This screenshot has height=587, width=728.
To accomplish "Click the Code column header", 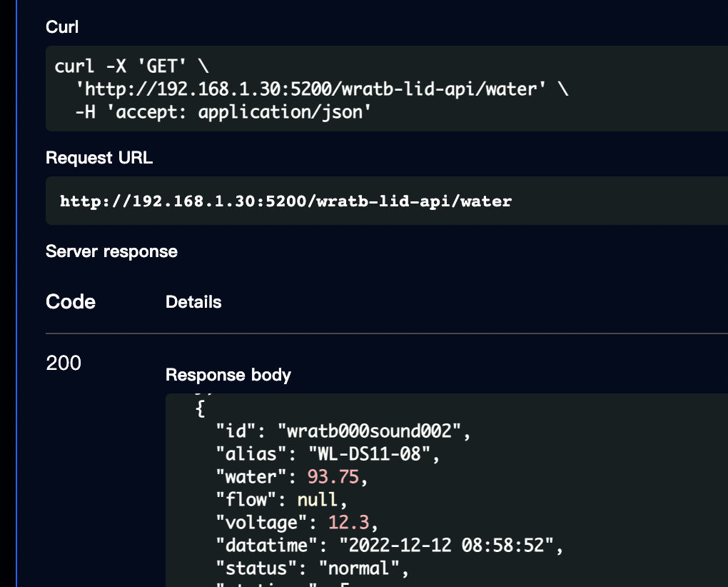I will pos(71,302).
